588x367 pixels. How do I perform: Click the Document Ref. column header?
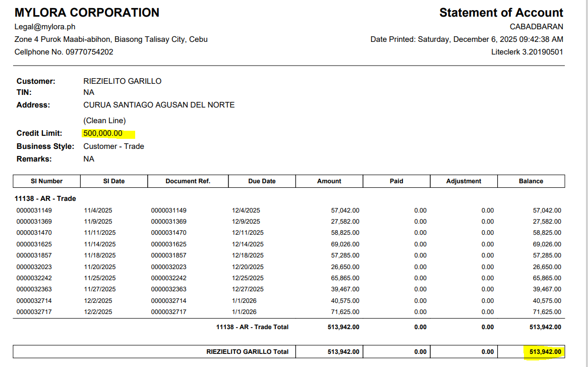coord(188,181)
